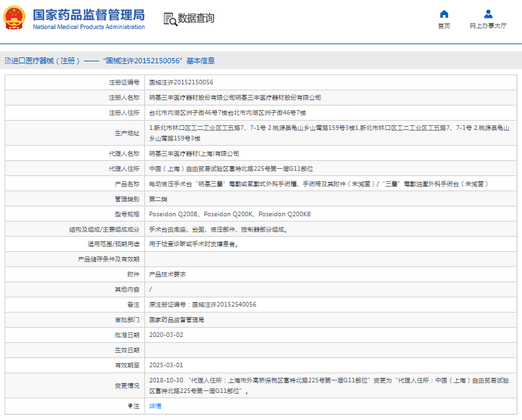Click the 网上办事大厅 text label
The image size is (522, 420).
pos(488,26)
